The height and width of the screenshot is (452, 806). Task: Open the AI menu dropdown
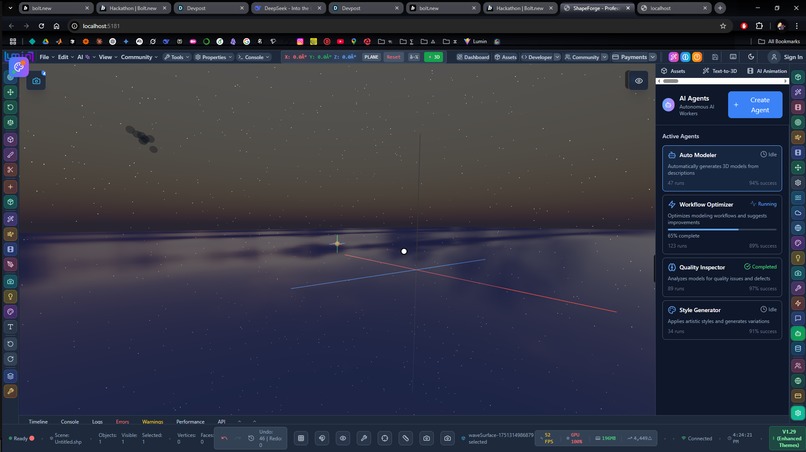(86, 57)
